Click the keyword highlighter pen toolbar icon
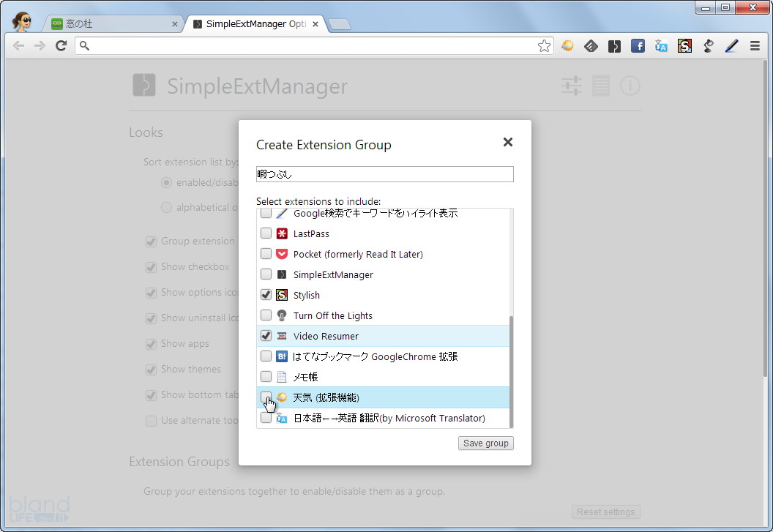The width and height of the screenshot is (773, 532). (731, 46)
